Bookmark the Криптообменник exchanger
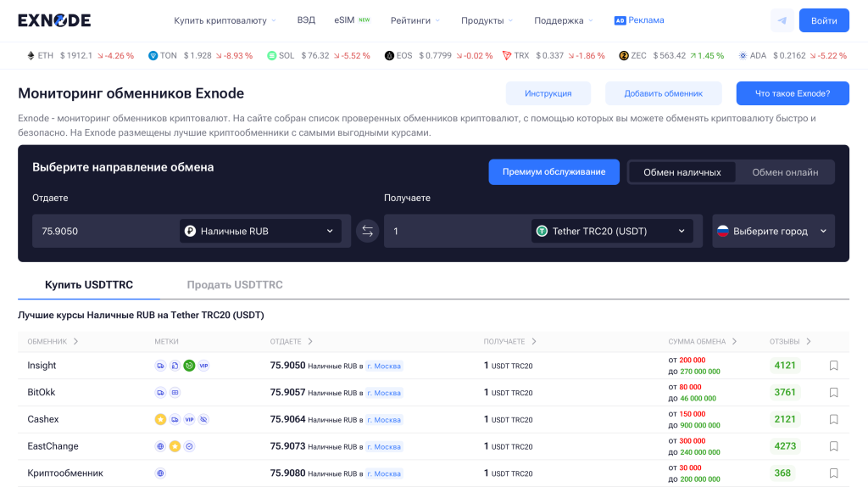 (834, 473)
